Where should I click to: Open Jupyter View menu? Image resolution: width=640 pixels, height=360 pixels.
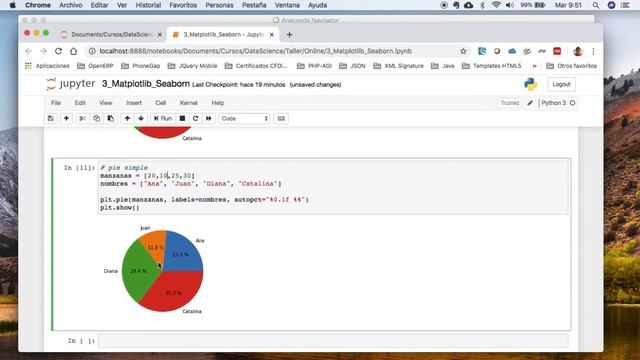(x=106, y=103)
